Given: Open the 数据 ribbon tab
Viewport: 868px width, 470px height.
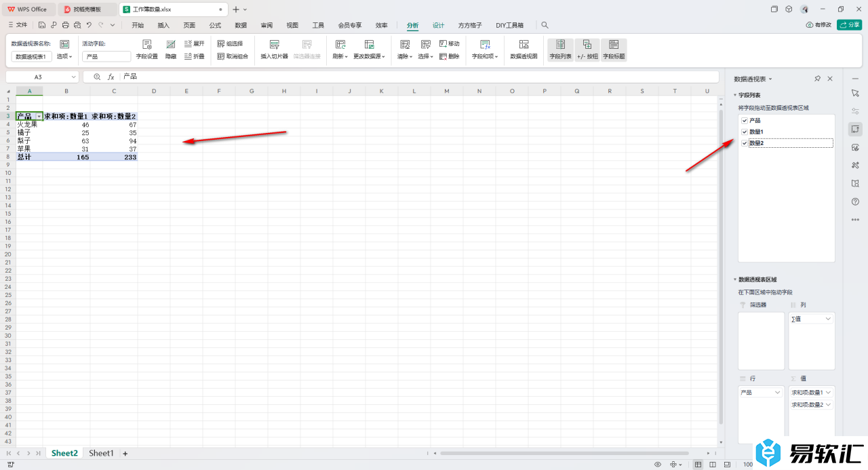Looking at the screenshot, I should tap(241, 25).
